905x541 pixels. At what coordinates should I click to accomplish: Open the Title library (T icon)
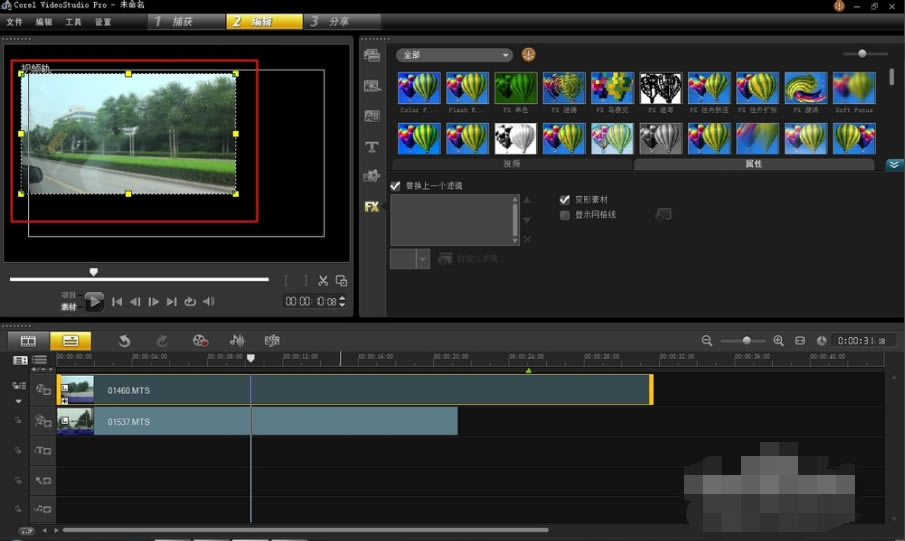[x=372, y=147]
